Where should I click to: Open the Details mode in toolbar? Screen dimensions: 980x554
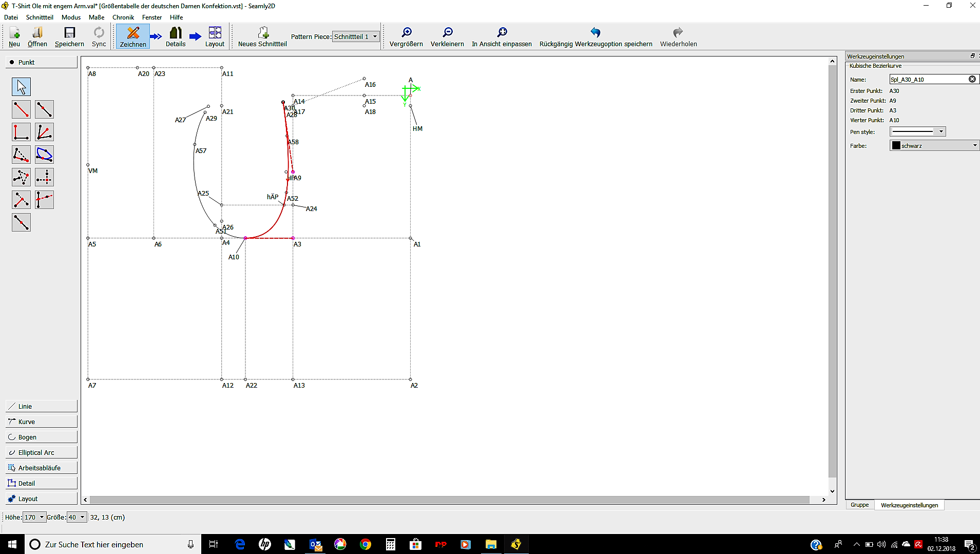[176, 37]
